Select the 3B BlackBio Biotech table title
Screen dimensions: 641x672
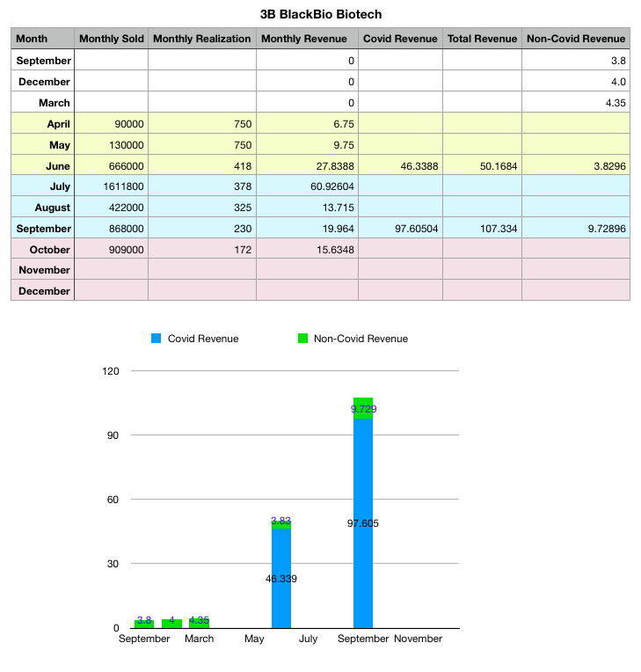tap(321, 15)
